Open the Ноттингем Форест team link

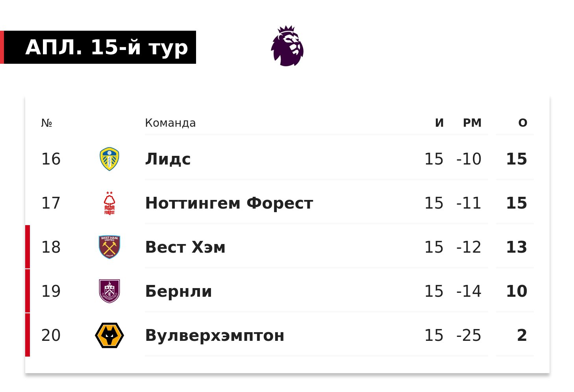tap(229, 203)
